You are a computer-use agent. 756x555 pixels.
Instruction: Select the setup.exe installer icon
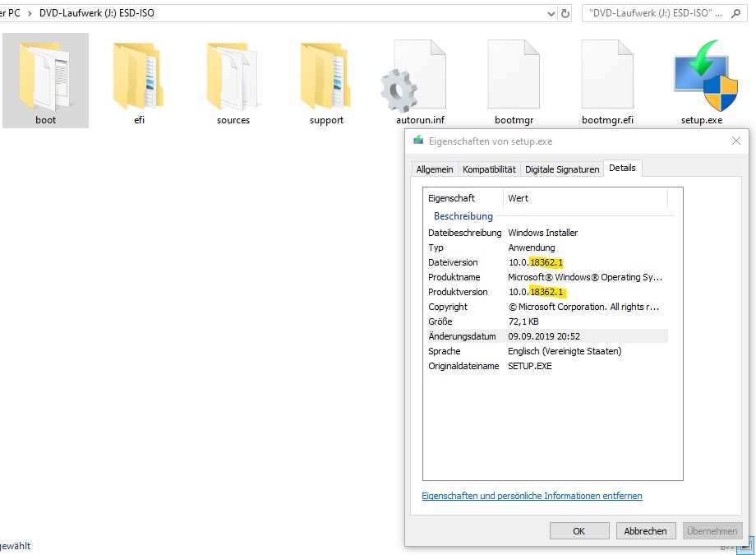705,76
